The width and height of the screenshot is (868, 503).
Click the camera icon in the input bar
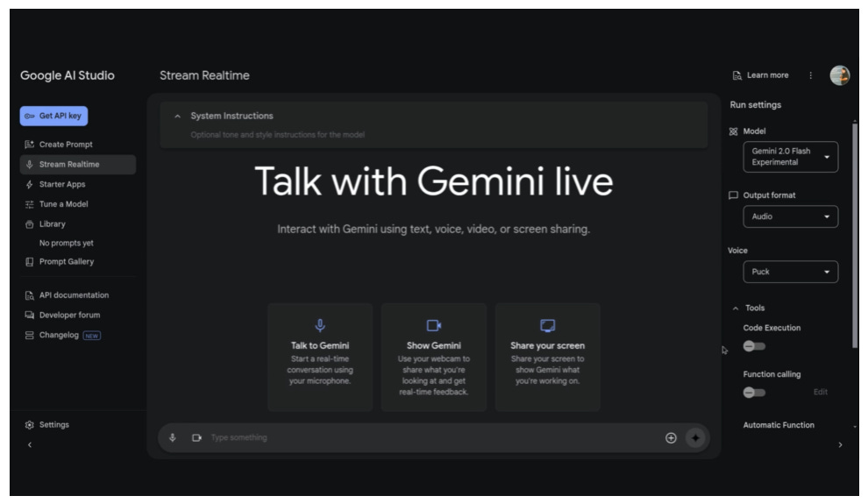click(196, 437)
